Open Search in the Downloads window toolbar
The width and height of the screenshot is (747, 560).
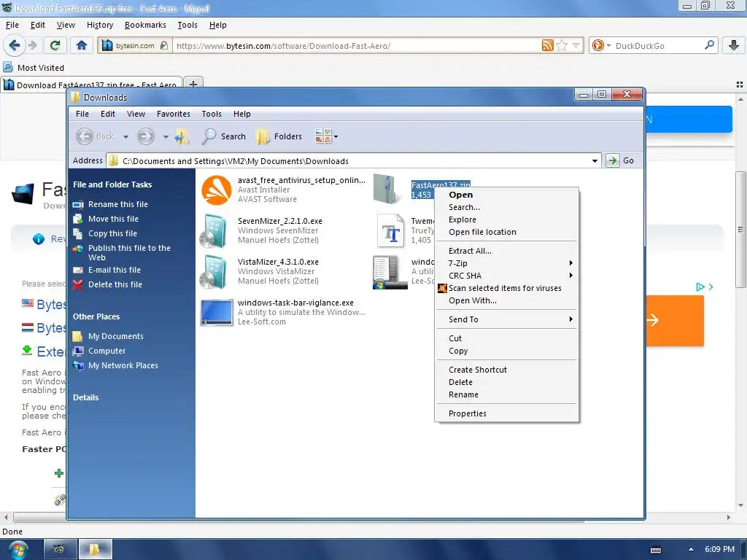[x=223, y=136]
